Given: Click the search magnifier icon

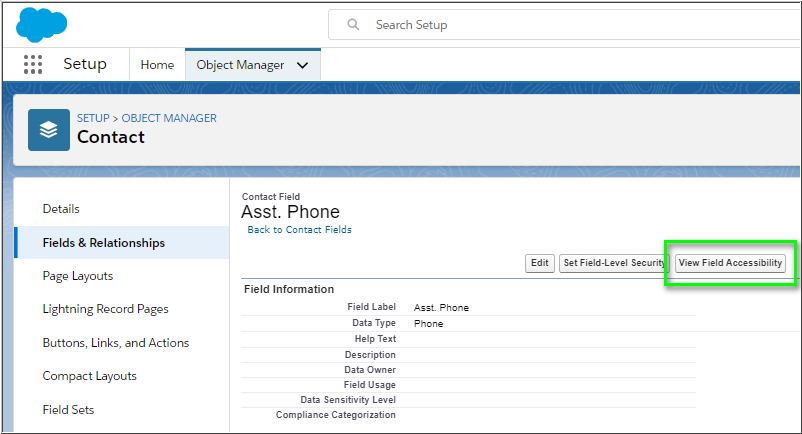Looking at the screenshot, I should (353, 25).
